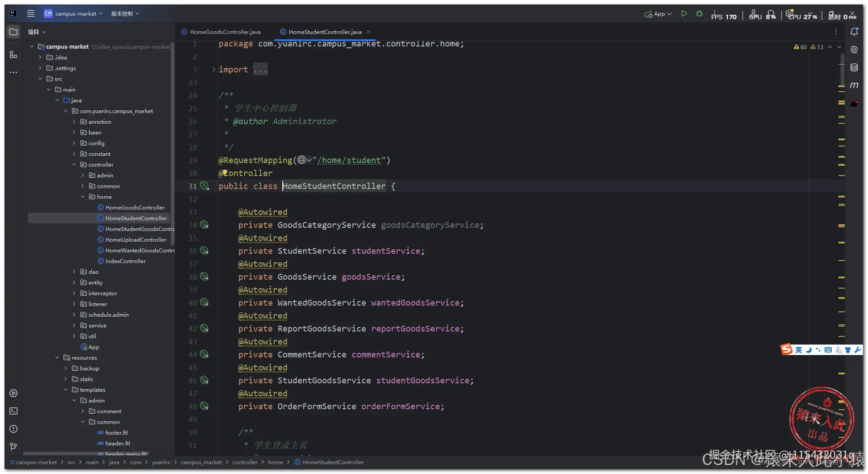Viewport: 868px width, 474px height.
Task: Click the Spring bean gutter icon on line 31
Action: [204, 185]
